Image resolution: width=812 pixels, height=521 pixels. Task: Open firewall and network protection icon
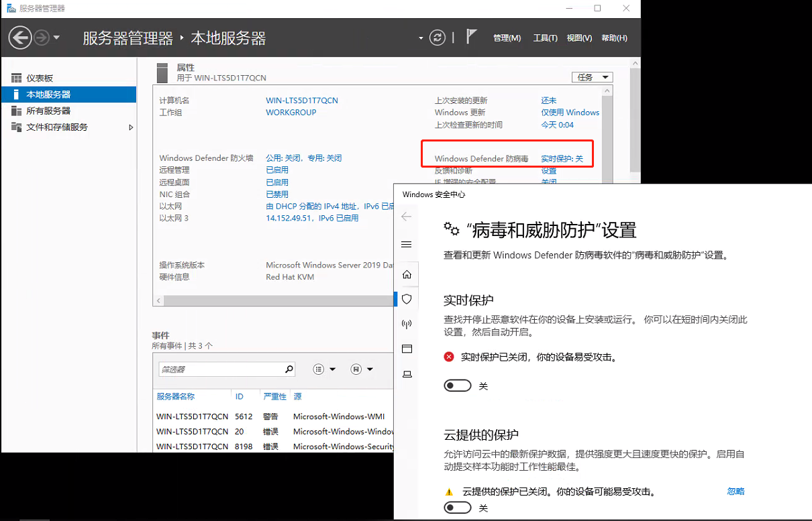tap(406, 325)
